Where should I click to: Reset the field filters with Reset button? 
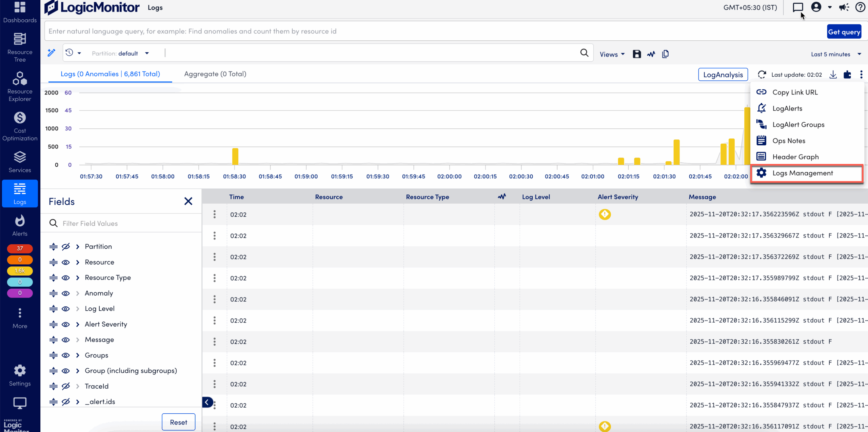pos(179,422)
